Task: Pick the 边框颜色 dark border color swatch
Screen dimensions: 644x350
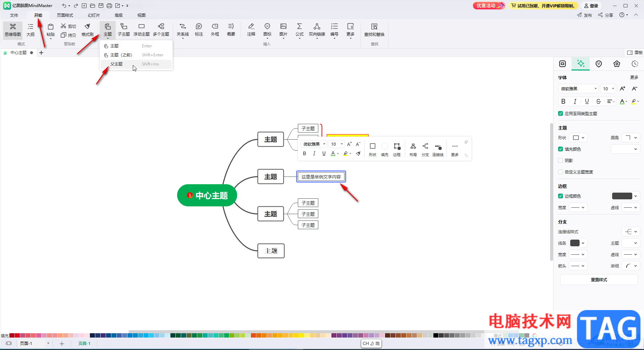Action: (622, 196)
